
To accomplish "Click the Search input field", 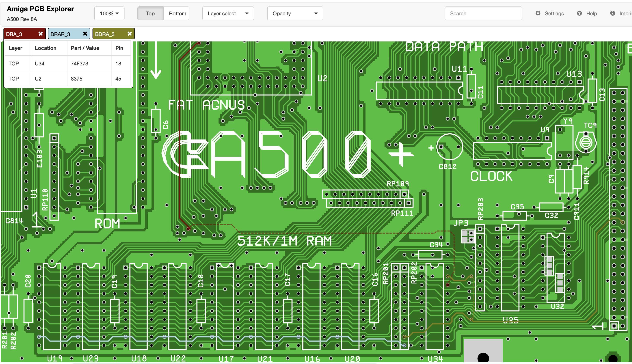I will (x=483, y=14).
